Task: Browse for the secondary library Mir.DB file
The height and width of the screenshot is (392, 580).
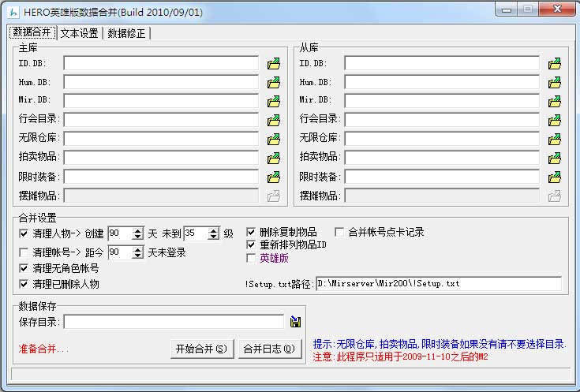Action: coord(555,102)
